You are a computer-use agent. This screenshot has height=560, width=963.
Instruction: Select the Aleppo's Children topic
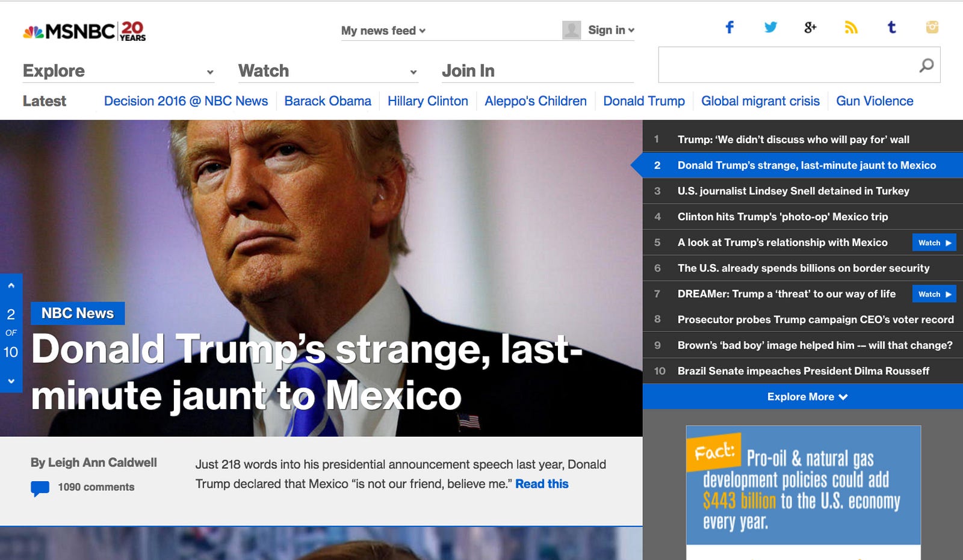(x=536, y=101)
